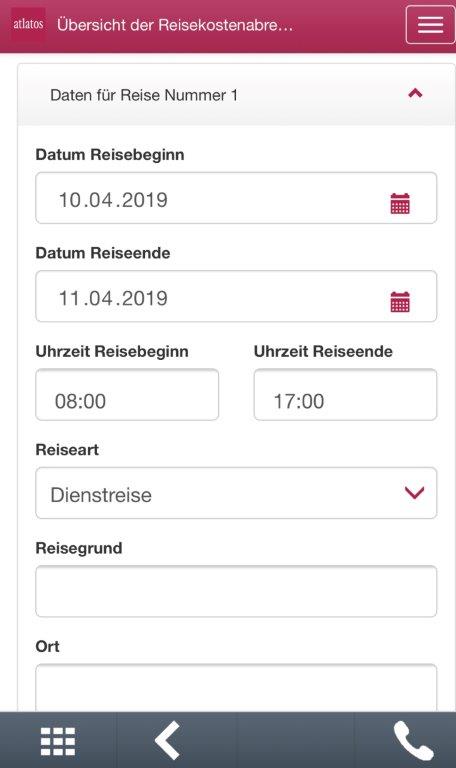
Task: Tap the atlatos logo
Action: 28,24
